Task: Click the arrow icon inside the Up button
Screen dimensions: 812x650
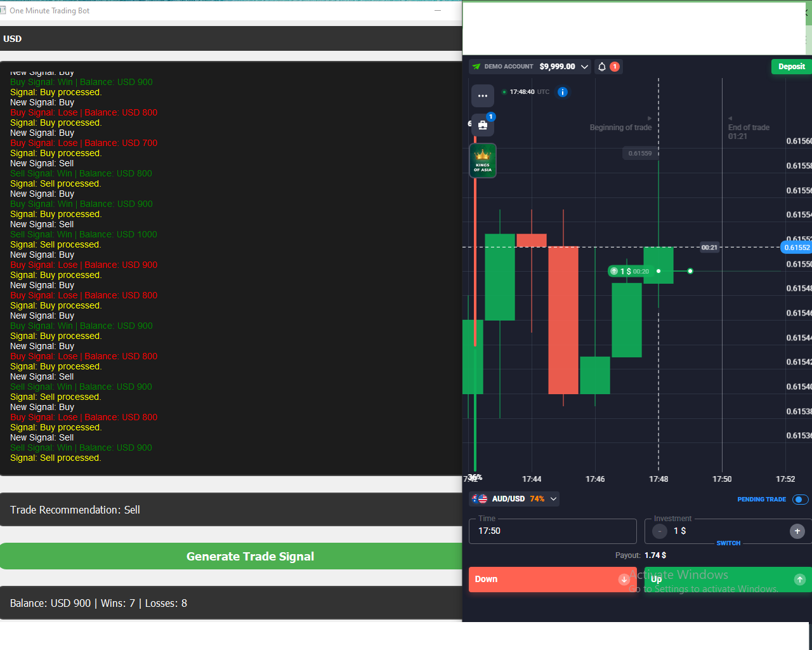Action: (x=800, y=579)
